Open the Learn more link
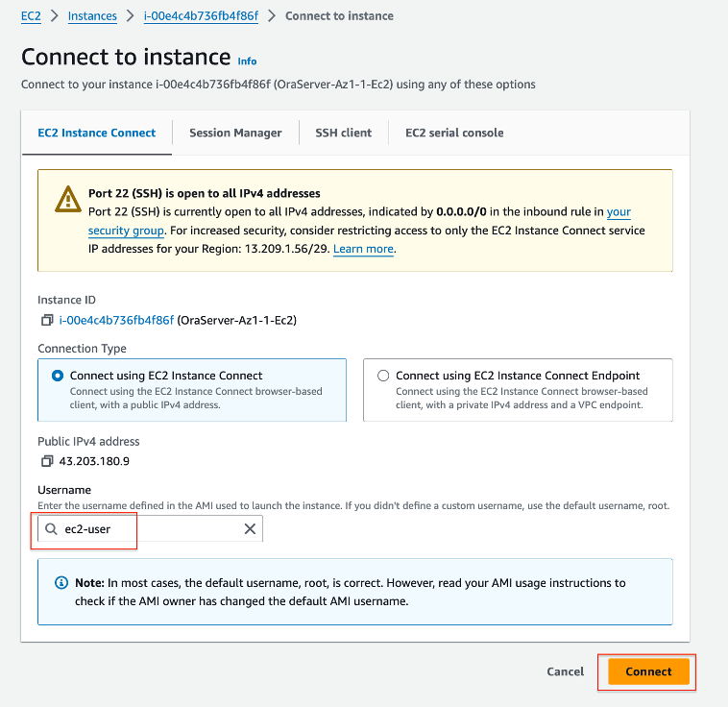Viewport: 728px width, 707px height. pyautogui.click(x=363, y=249)
